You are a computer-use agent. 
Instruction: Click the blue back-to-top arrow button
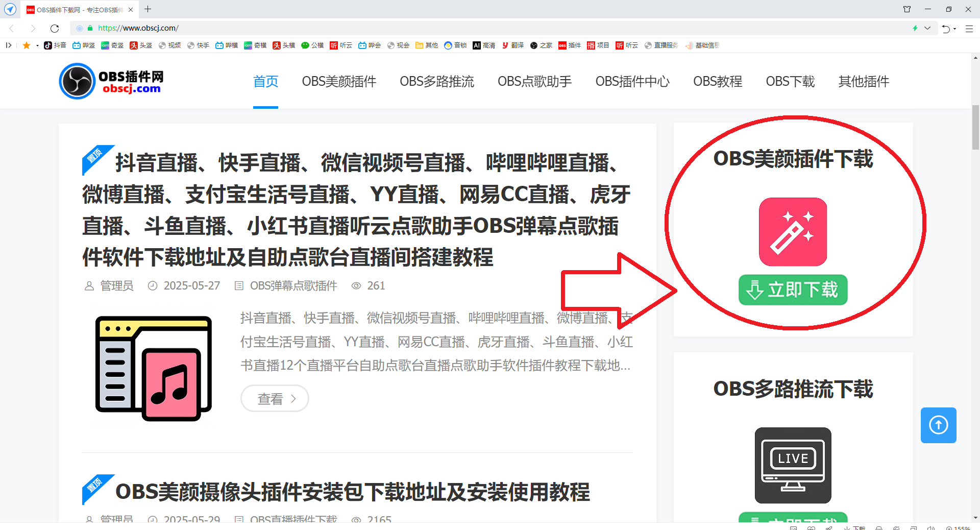(x=938, y=425)
